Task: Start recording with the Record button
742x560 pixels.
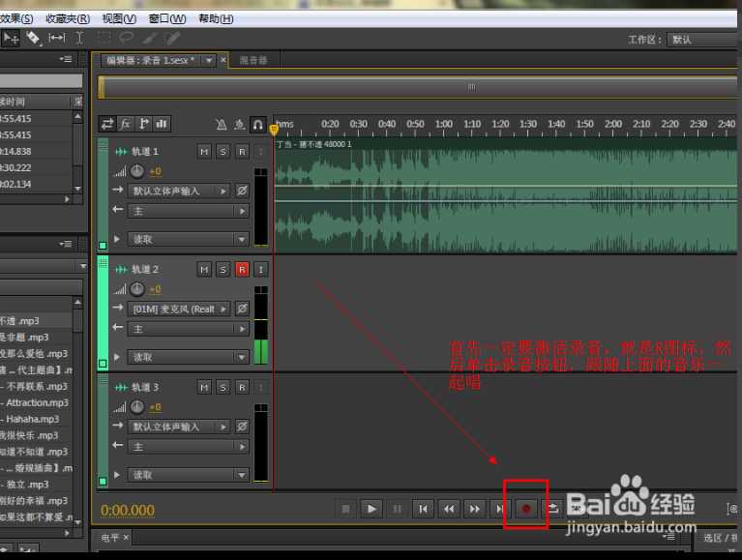Action: pyautogui.click(x=525, y=509)
